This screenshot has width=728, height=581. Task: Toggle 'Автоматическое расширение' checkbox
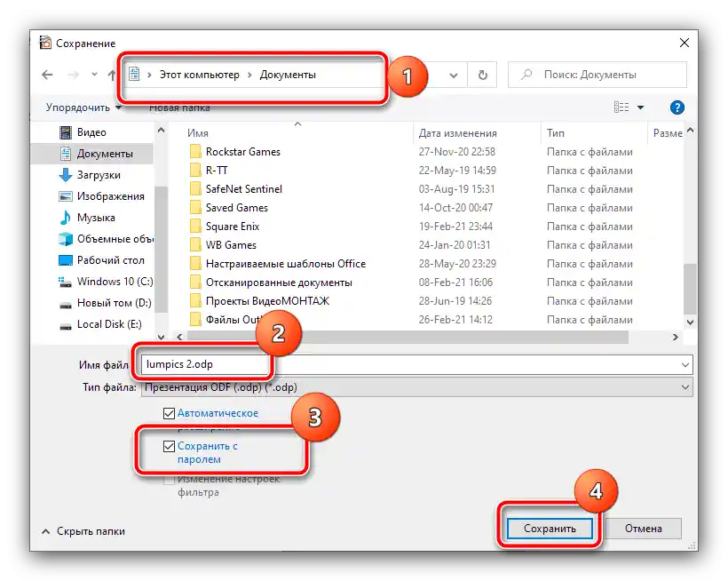(x=169, y=413)
